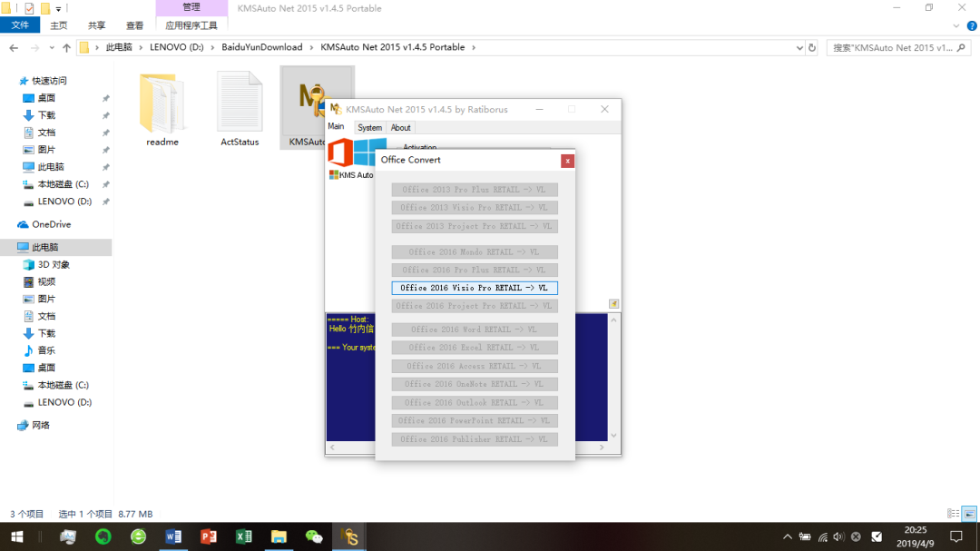Image resolution: width=980 pixels, height=551 pixels.
Task: Click KMSAuto log horizontal scrollbar right arrow
Action: click(602, 448)
